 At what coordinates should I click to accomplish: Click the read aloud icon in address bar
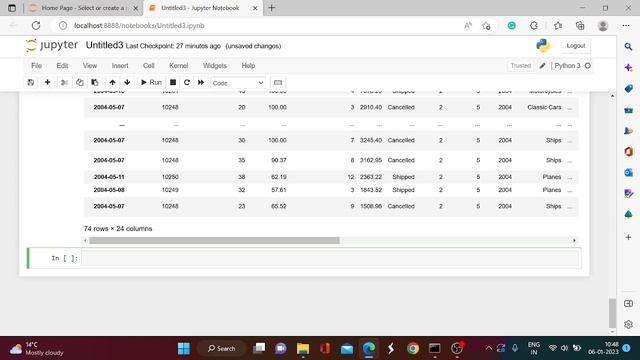click(x=468, y=25)
